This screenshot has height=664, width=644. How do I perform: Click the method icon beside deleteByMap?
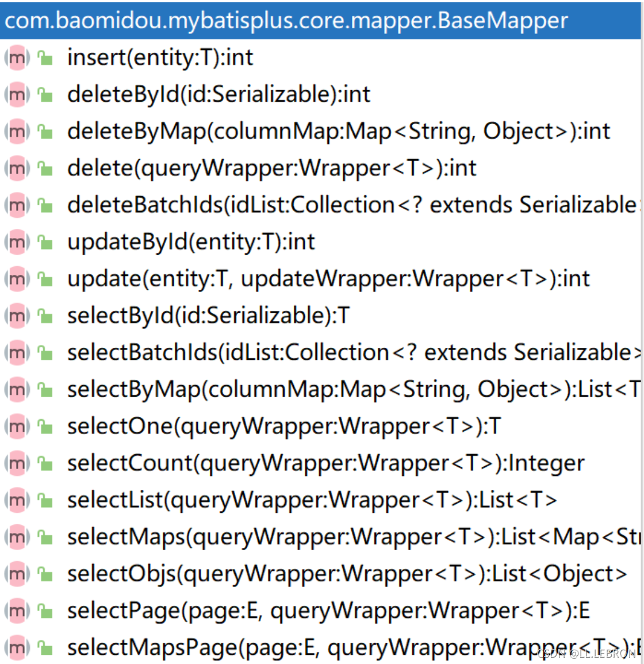tap(17, 131)
